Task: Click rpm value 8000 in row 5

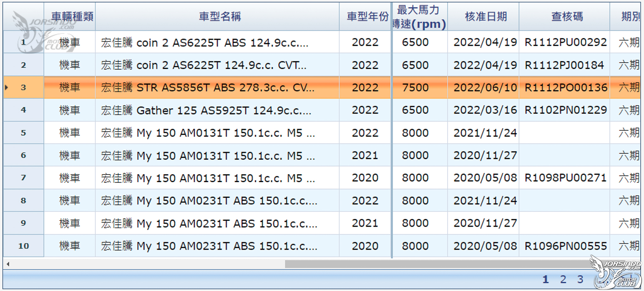Action: coord(415,133)
